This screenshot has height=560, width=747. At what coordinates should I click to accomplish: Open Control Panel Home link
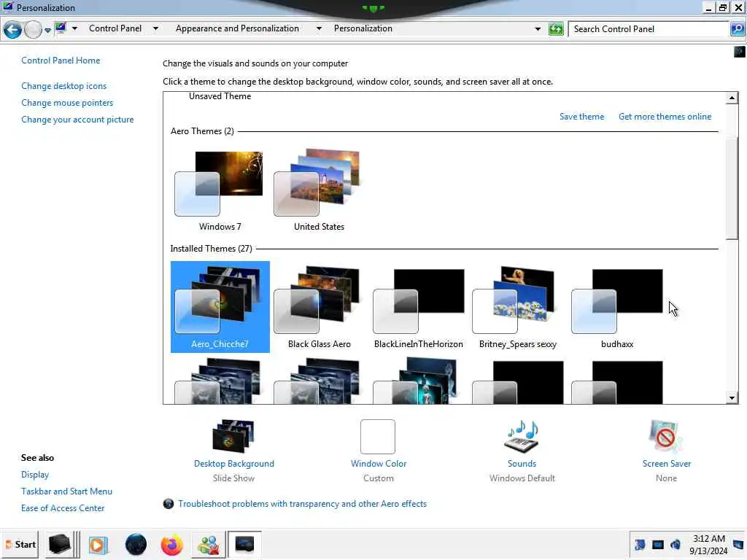click(x=61, y=61)
